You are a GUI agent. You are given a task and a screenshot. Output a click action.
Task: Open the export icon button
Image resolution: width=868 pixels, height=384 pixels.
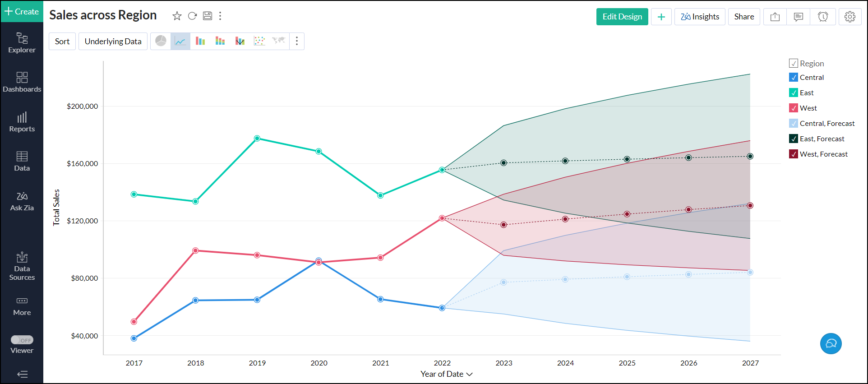(x=775, y=17)
